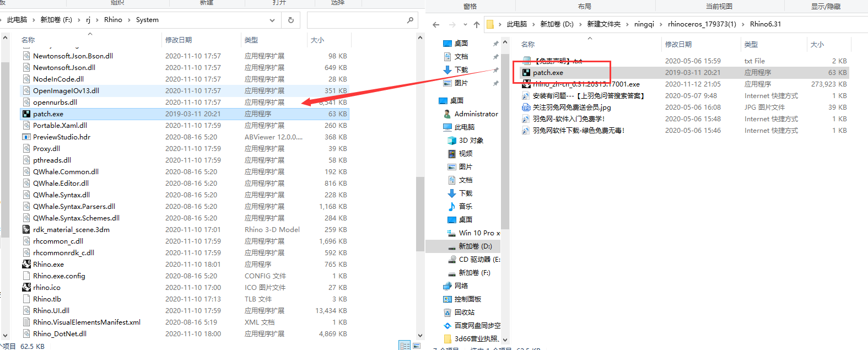Image resolution: width=868 pixels, height=350 pixels.
Task: Click System in left breadcrumb path
Action: click(x=147, y=20)
